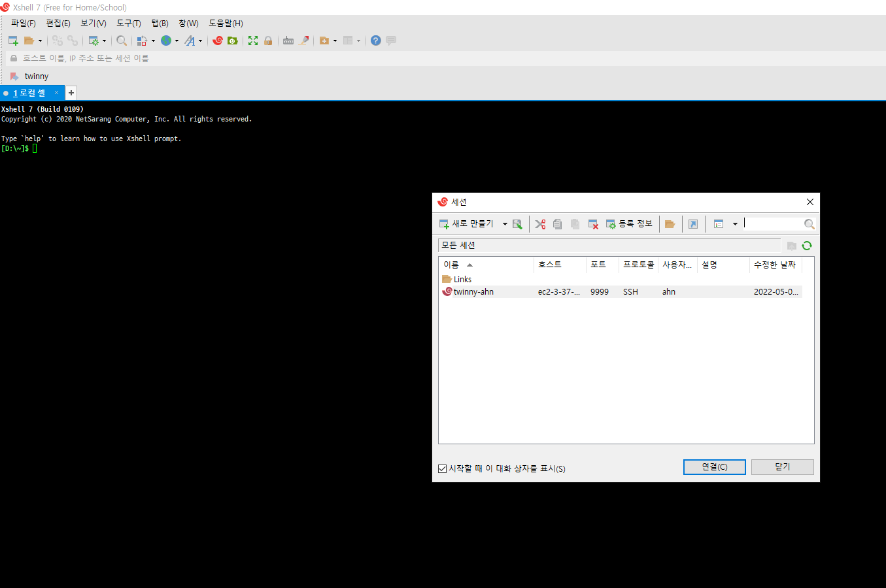
Task: Open the File menu (파일)
Action: pos(24,24)
